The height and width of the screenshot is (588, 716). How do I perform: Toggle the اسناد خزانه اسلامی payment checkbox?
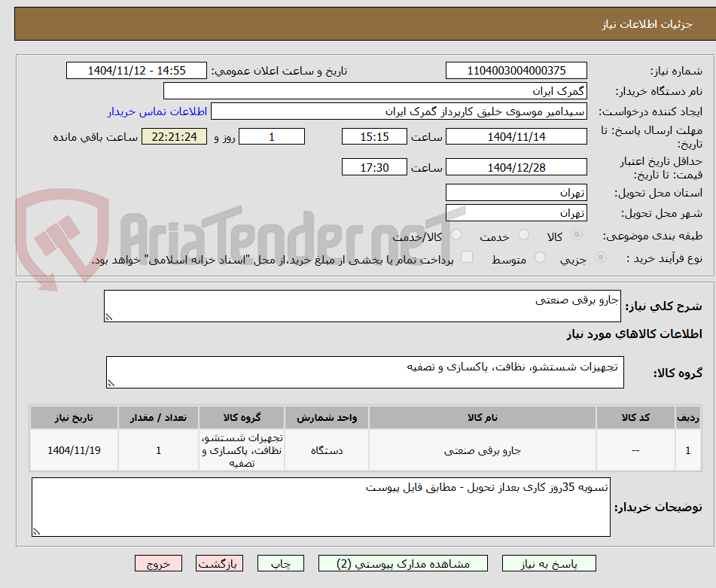click(467, 257)
